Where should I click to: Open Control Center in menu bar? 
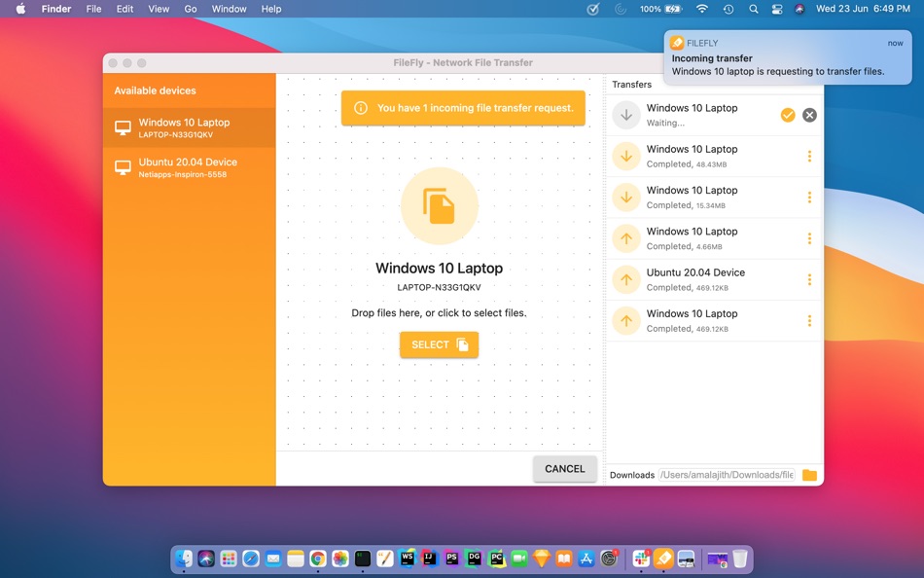point(777,9)
